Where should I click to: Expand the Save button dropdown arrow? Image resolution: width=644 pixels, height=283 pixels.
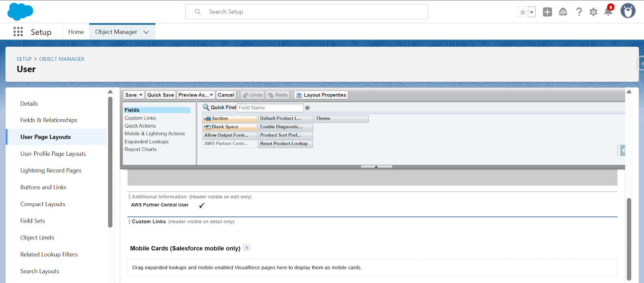(141, 95)
